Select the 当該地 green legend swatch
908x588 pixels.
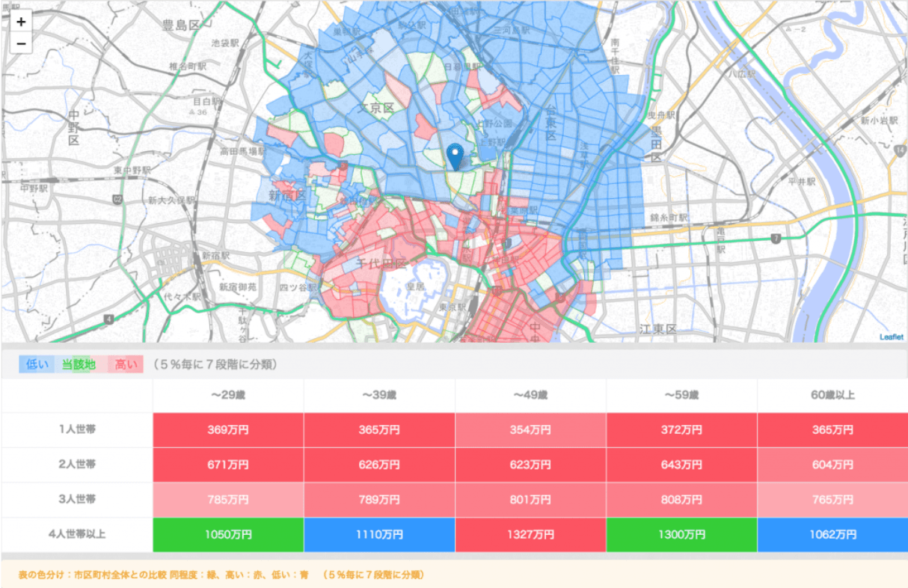click(x=78, y=365)
